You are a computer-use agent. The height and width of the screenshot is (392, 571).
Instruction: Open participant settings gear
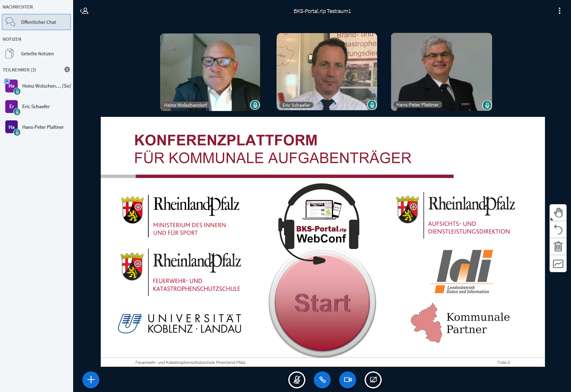point(67,69)
